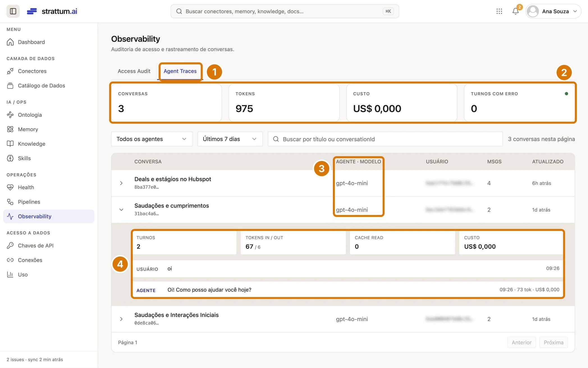Click the AGENTE · MODELO column header
Viewport: 588px width, 368px height.
(x=358, y=162)
